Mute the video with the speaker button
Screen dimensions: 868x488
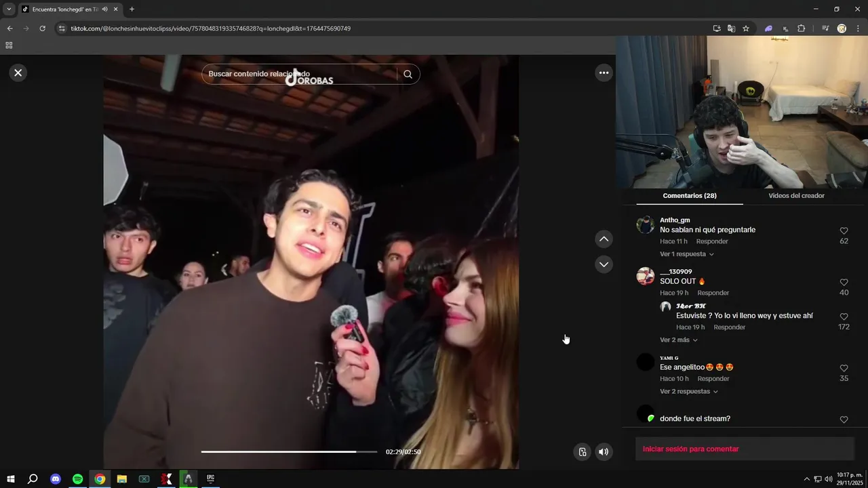[x=604, y=452]
